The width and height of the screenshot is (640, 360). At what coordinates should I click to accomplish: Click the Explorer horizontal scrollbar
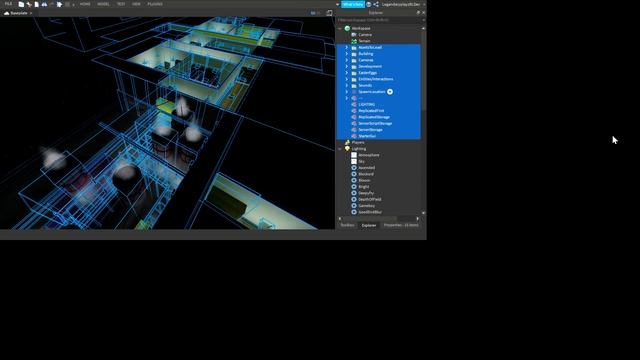point(370,219)
